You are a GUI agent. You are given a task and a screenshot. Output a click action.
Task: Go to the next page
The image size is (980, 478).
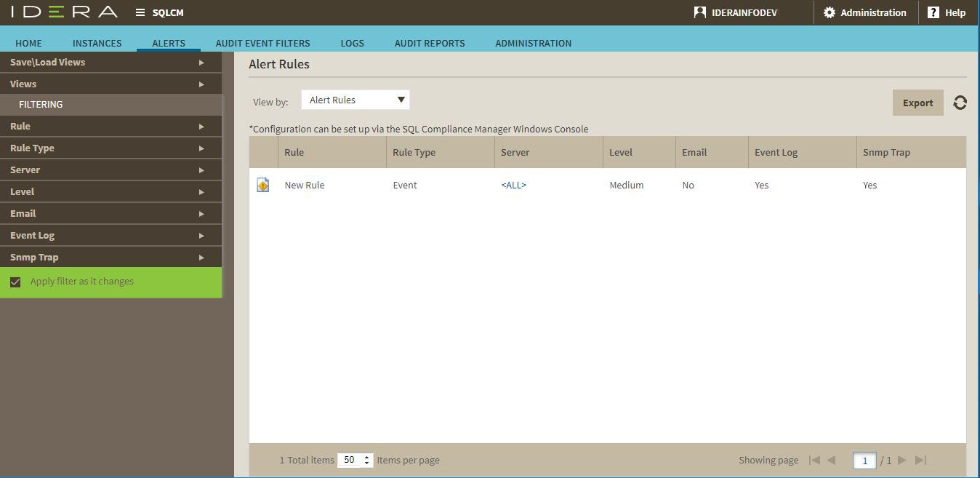point(902,460)
